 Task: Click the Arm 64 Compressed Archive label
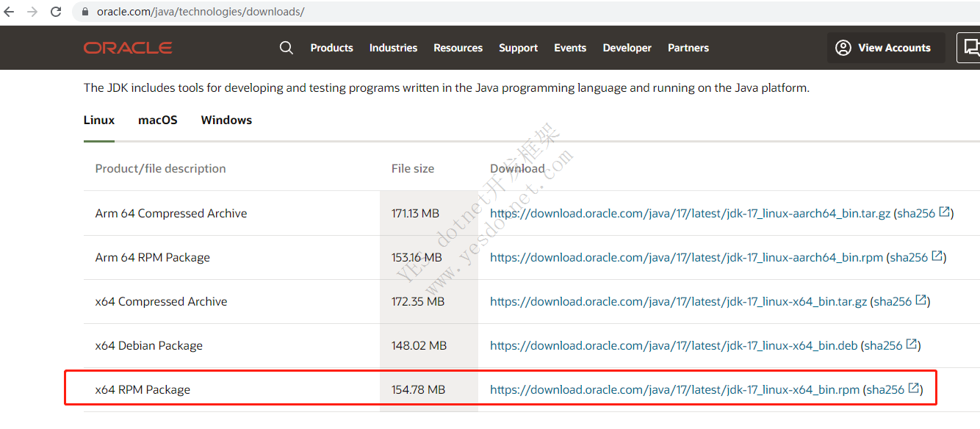pos(171,214)
